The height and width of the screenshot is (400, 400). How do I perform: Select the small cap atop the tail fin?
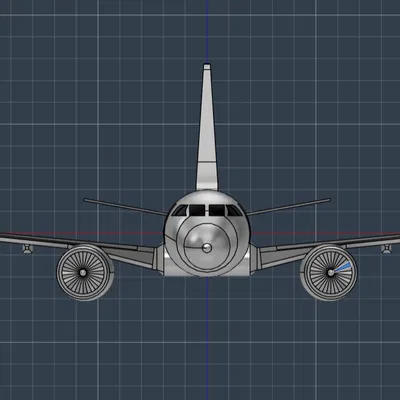point(207,66)
